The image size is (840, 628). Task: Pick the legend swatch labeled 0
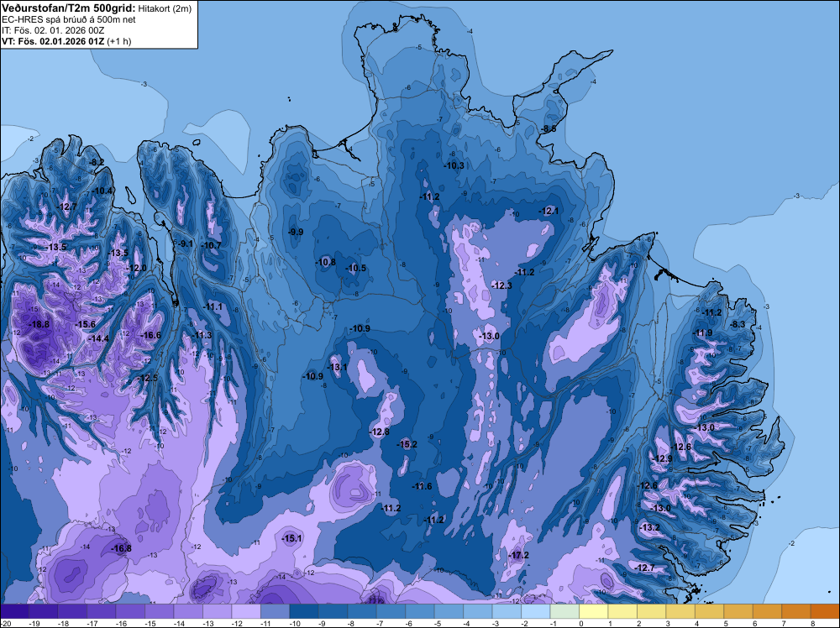click(x=593, y=611)
